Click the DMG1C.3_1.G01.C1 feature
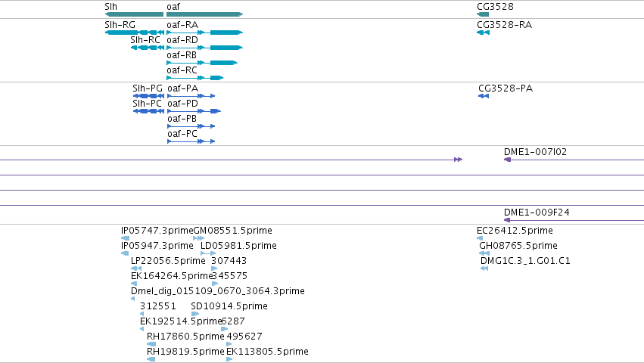 click(x=484, y=268)
